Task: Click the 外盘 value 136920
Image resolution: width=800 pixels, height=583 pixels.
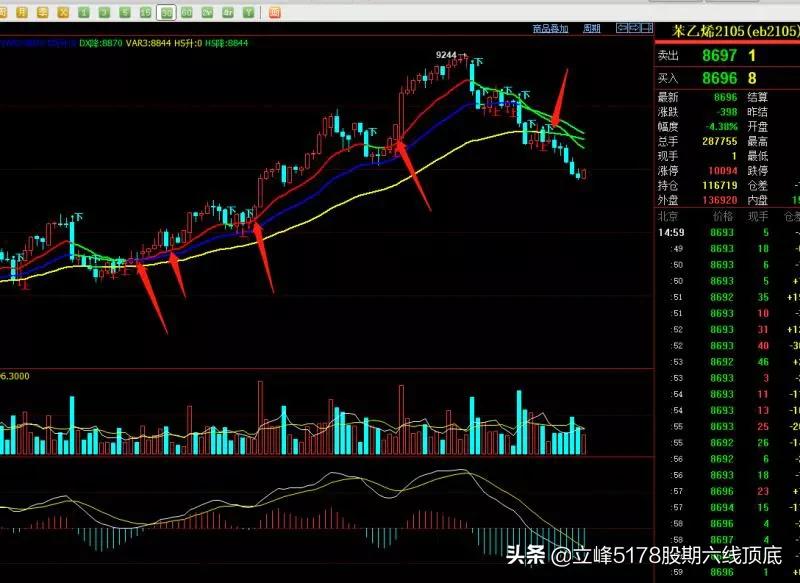Action: 720,200
